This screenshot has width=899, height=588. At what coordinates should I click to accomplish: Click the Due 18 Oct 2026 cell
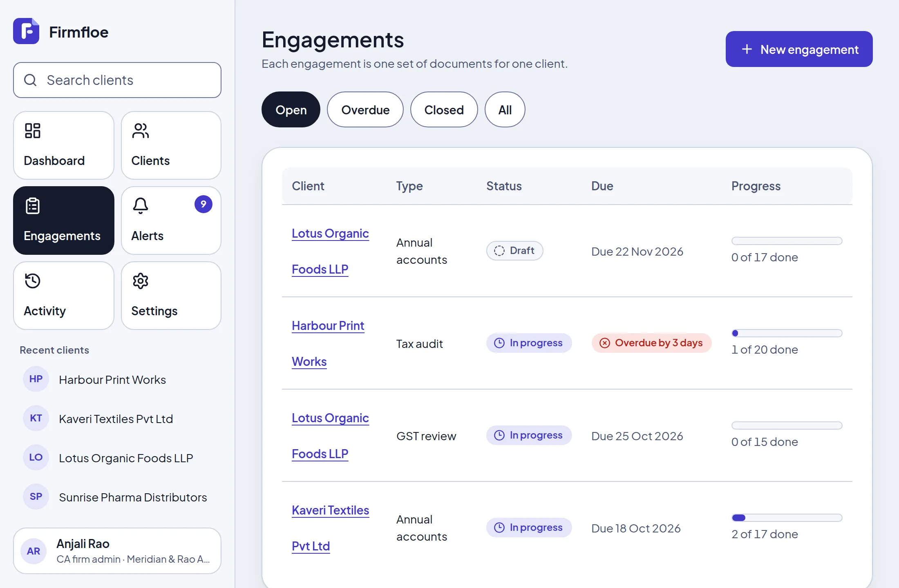636,528
